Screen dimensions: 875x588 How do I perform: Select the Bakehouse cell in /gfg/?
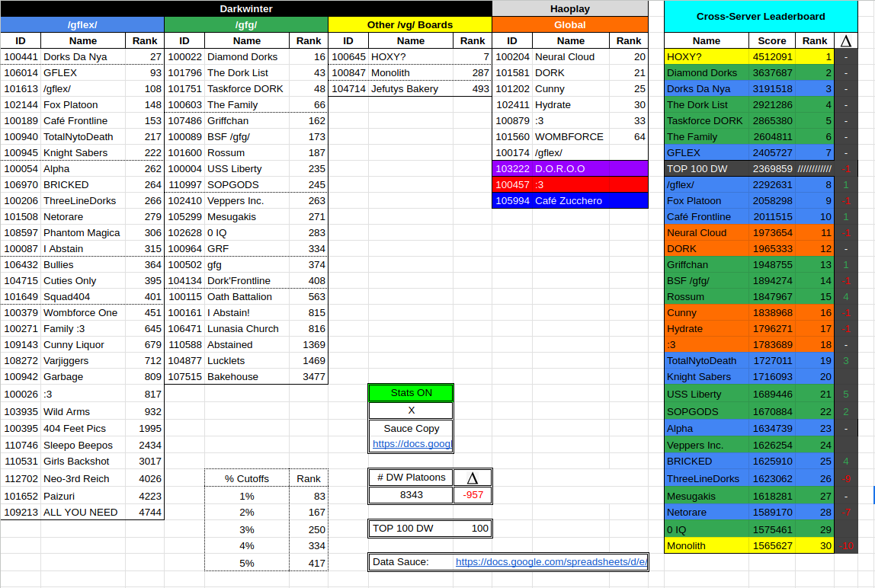247,376
